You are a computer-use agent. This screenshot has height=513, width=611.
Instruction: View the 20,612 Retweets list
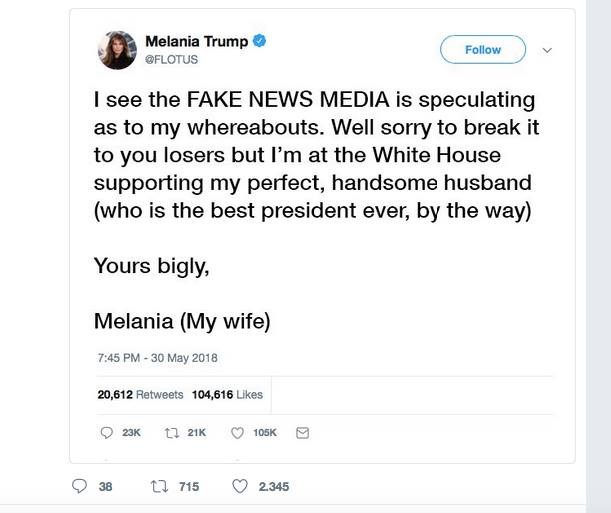coord(140,394)
